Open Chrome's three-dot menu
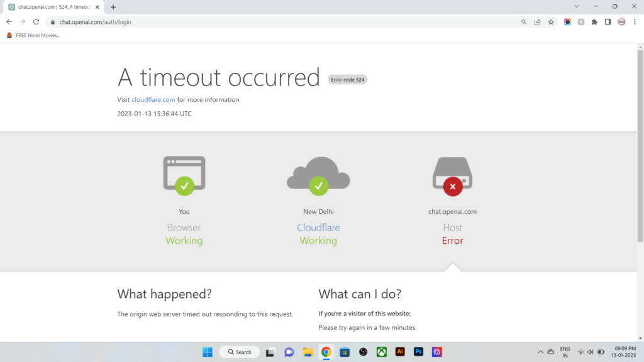Screen dimensions: 644x362 (x=635, y=22)
